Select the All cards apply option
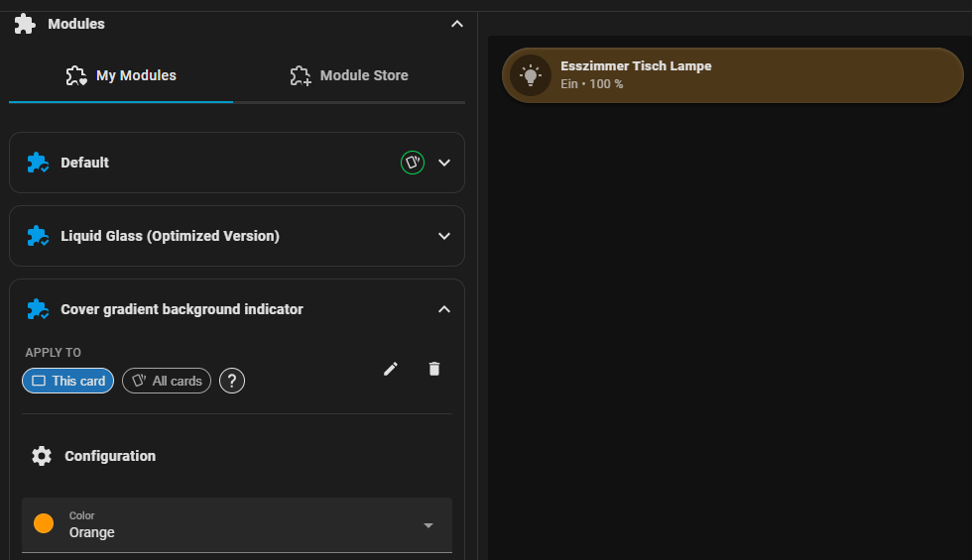This screenshot has width=972, height=560. coord(167,381)
